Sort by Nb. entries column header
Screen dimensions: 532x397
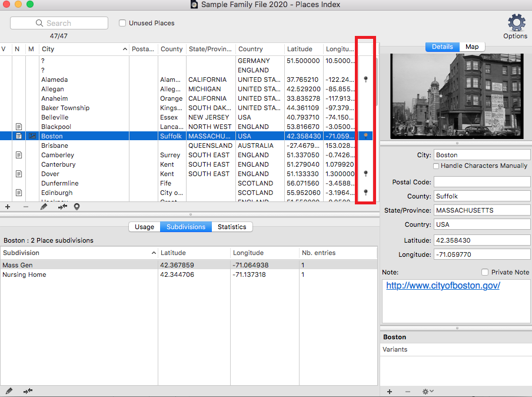[338, 253]
